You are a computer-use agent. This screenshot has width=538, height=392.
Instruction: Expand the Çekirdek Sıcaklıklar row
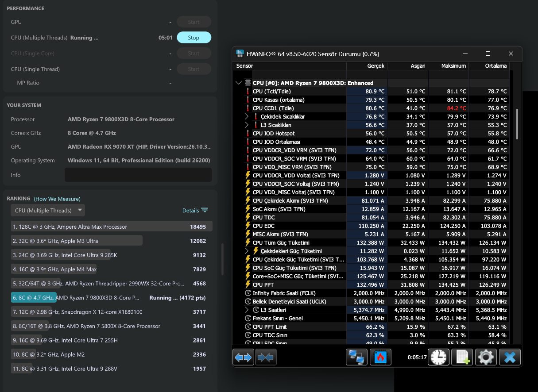[247, 117]
